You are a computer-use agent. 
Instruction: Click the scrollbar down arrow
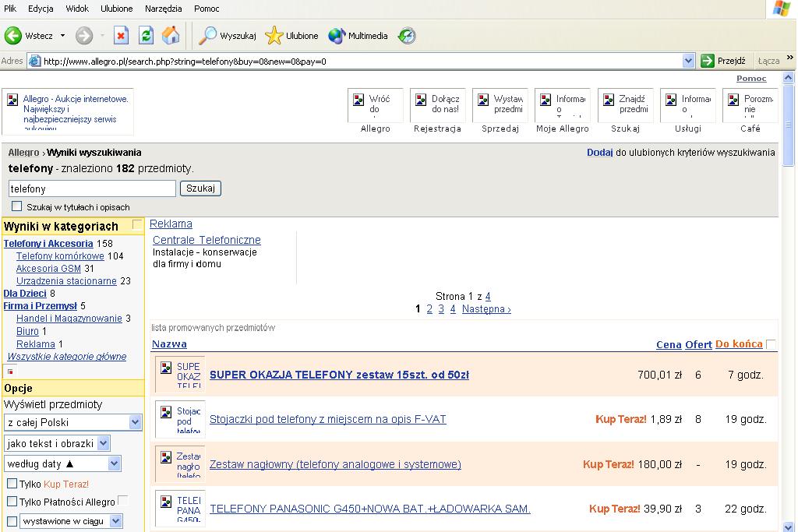click(x=788, y=527)
